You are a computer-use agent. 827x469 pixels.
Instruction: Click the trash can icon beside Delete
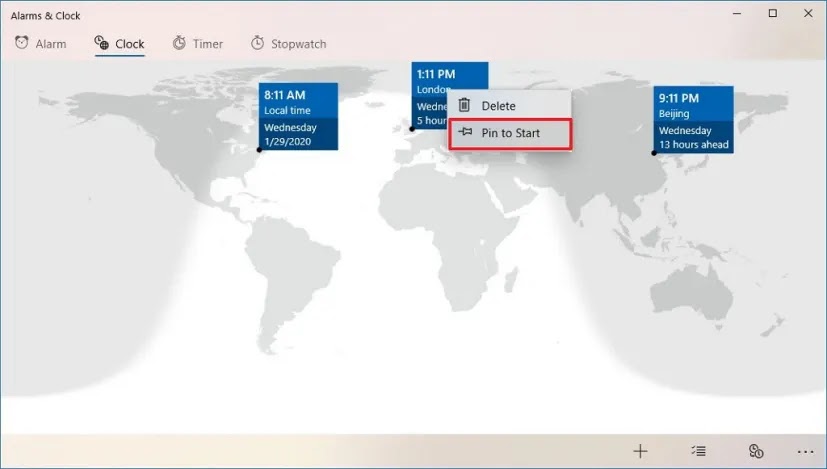(x=464, y=105)
